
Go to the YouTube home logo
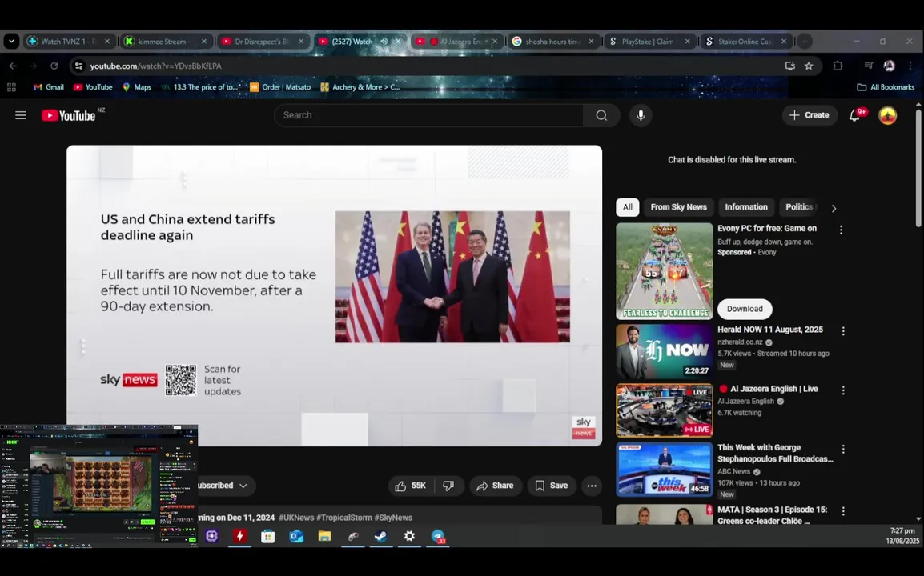69,115
